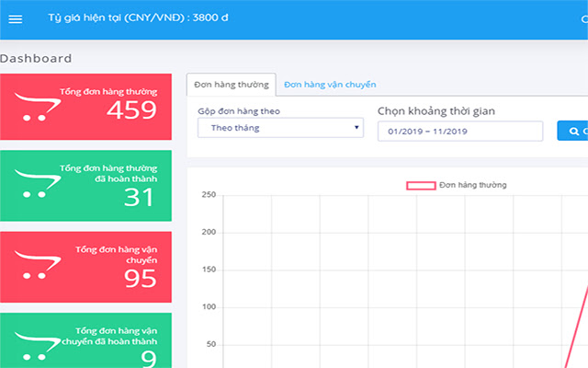Open the hamburger navigation menu
Image resolution: width=588 pixels, height=368 pixels.
pos(15,19)
